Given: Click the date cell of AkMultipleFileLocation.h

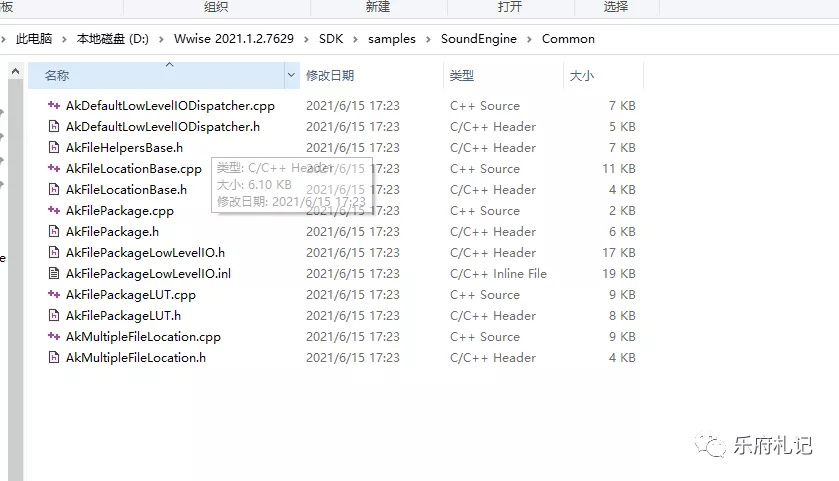Looking at the screenshot, I should point(353,358).
